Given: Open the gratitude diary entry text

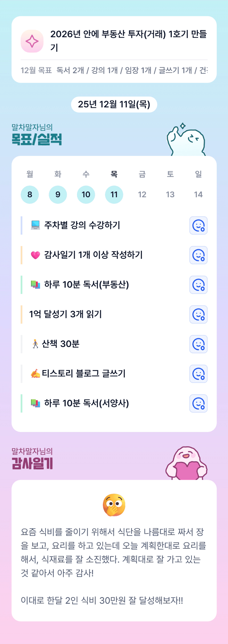Looking at the screenshot, I should (114, 552).
